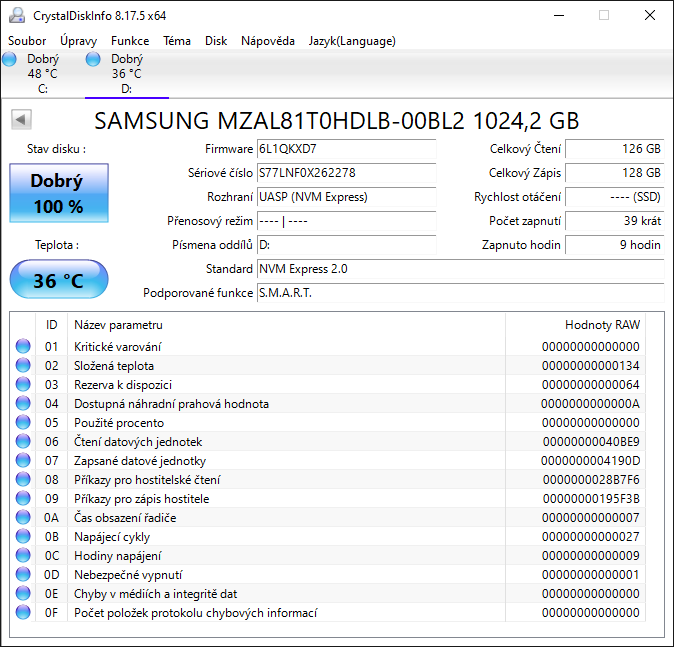Open the Disk menu

[x=216, y=41]
